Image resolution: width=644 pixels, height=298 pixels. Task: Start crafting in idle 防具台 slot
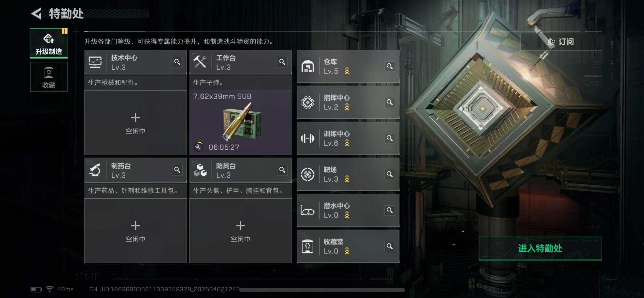tap(241, 231)
